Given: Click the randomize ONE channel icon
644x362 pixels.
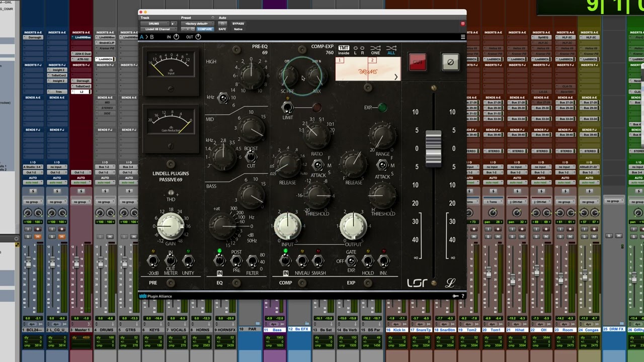Looking at the screenshot, I should click(x=375, y=50).
